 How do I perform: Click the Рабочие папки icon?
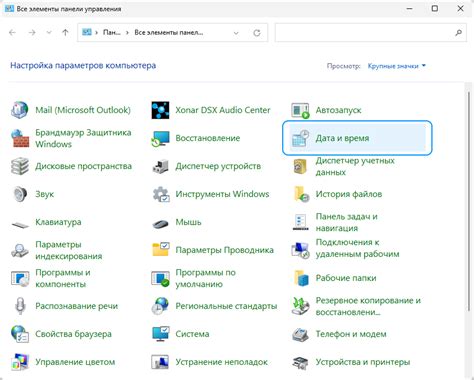pos(300,278)
